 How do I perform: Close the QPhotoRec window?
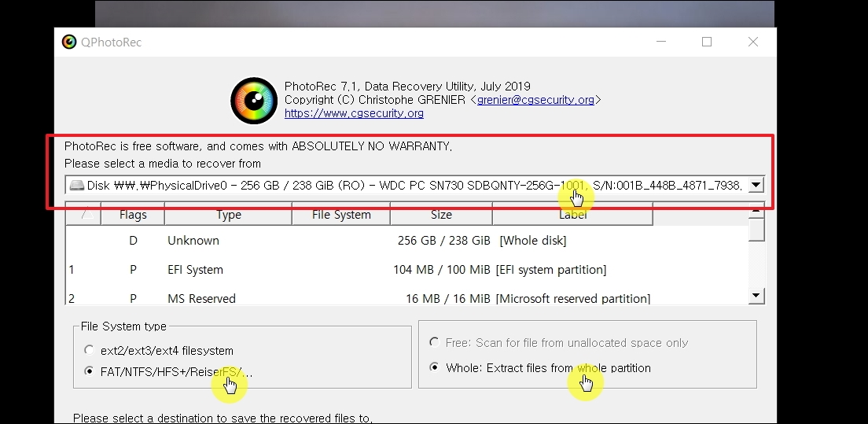click(753, 42)
